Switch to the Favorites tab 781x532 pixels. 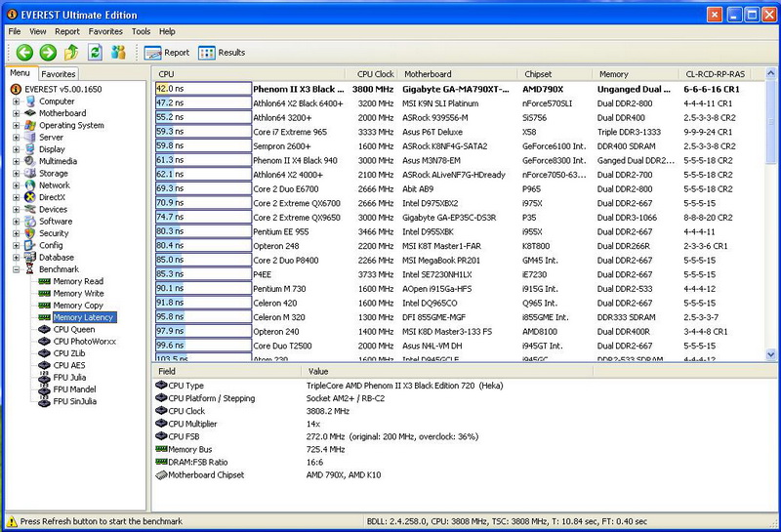59,74
